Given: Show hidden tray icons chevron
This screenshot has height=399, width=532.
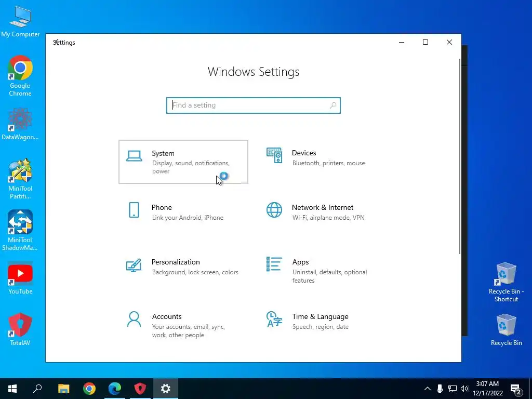Looking at the screenshot, I should [428, 389].
